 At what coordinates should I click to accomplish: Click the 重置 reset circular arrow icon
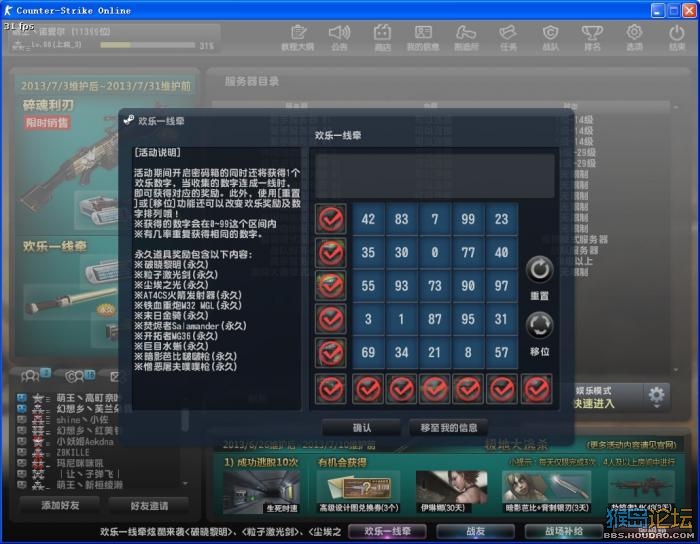click(539, 270)
